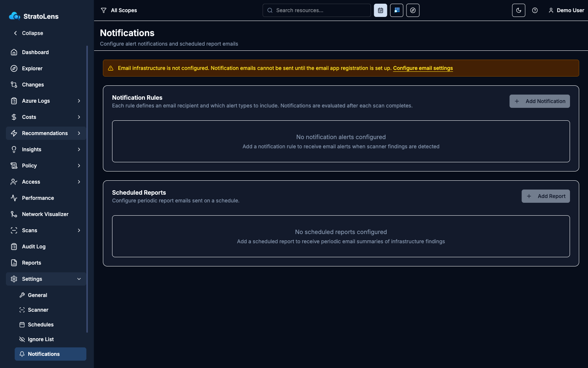Click the Costs dollar sign icon
Viewport: 588px width, 368px height.
[14, 117]
